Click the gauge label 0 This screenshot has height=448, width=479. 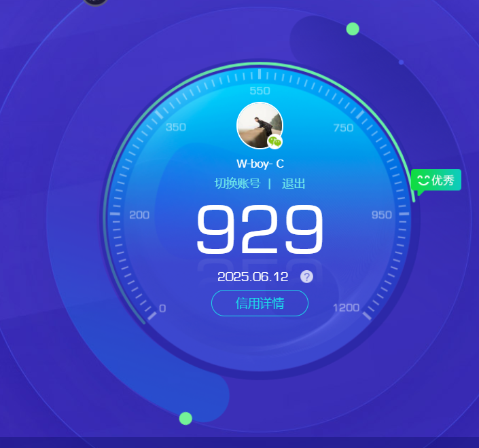pos(162,308)
